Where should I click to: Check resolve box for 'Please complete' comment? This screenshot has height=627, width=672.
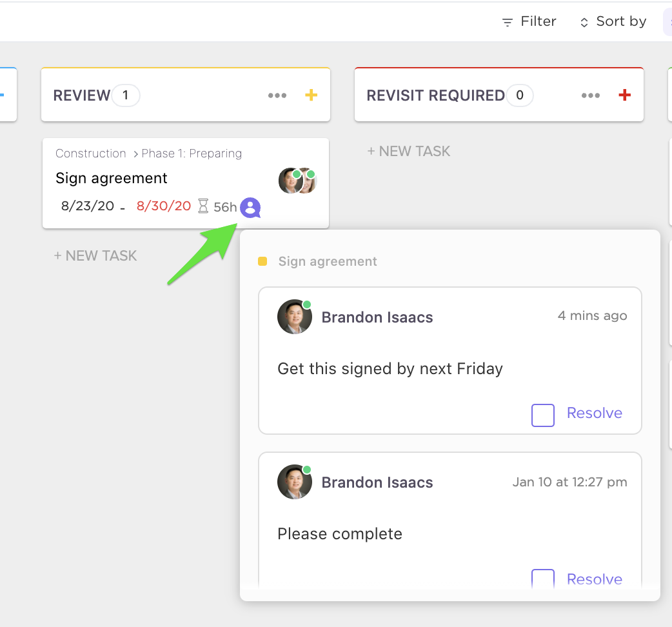click(542, 579)
